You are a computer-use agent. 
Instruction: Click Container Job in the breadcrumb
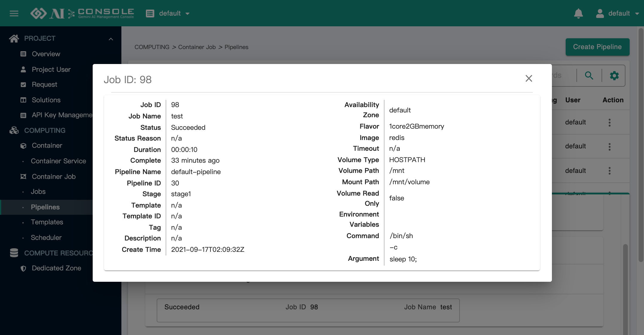tap(197, 47)
